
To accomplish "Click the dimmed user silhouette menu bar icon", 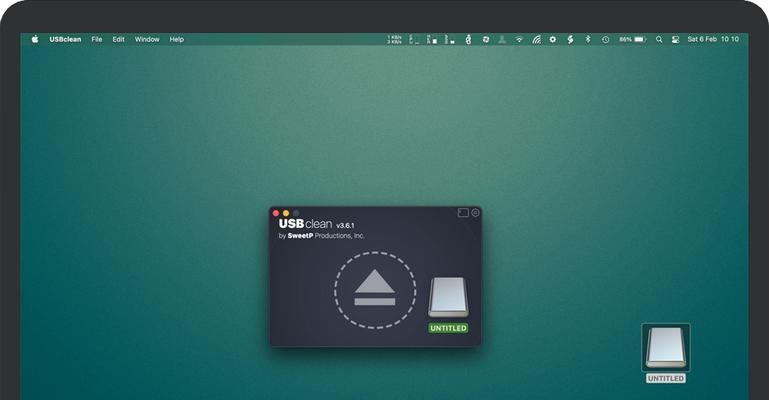I will point(502,39).
